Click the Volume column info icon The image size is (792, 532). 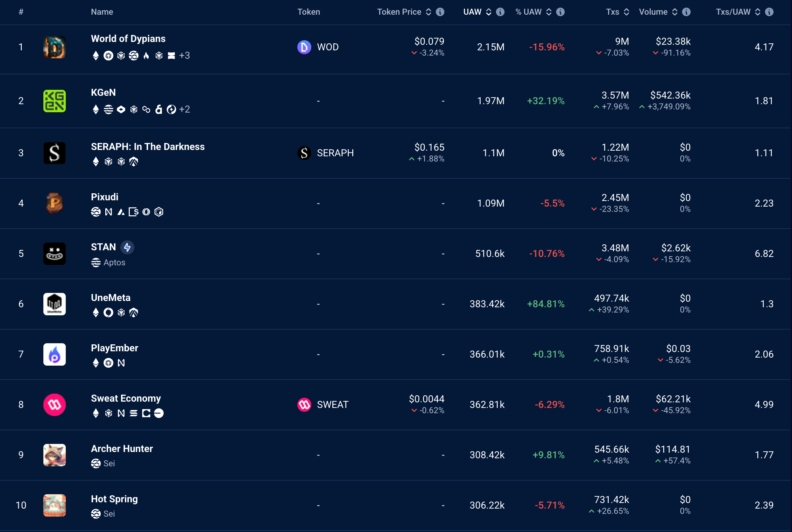[x=686, y=12]
